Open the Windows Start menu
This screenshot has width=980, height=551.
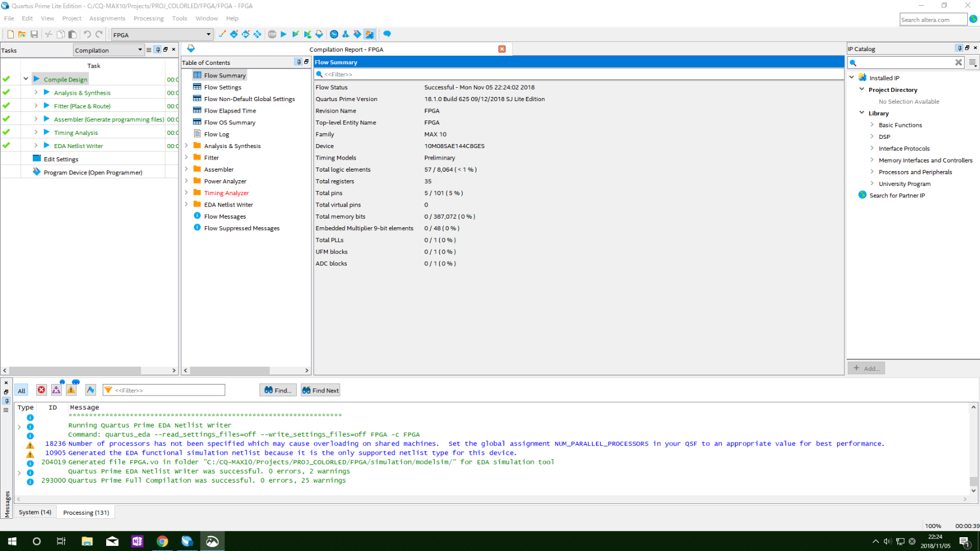[x=11, y=541]
